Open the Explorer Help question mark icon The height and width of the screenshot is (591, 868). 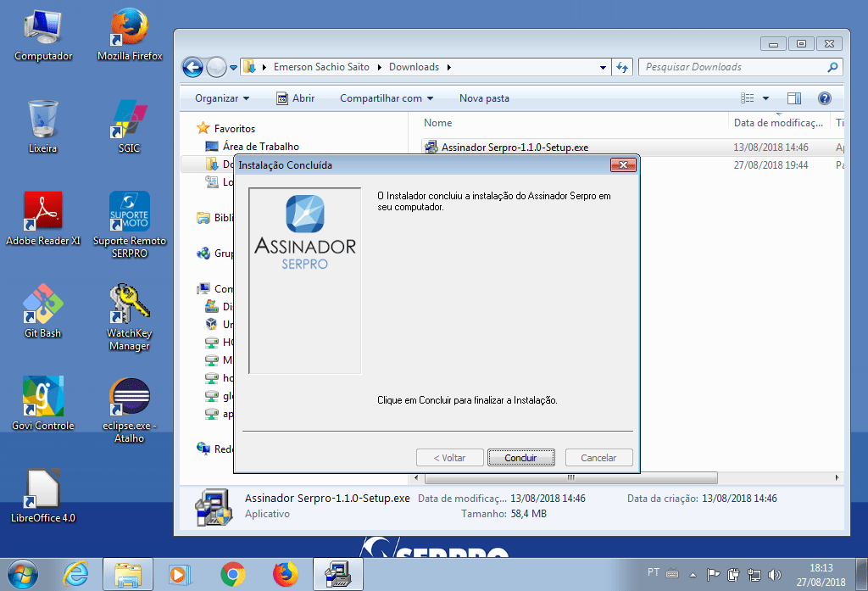[824, 98]
